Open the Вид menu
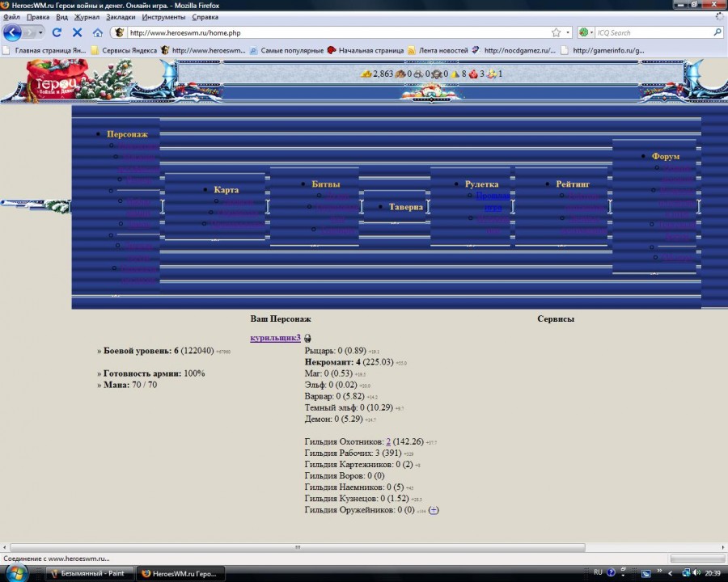The image size is (728, 582). [x=61, y=17]
